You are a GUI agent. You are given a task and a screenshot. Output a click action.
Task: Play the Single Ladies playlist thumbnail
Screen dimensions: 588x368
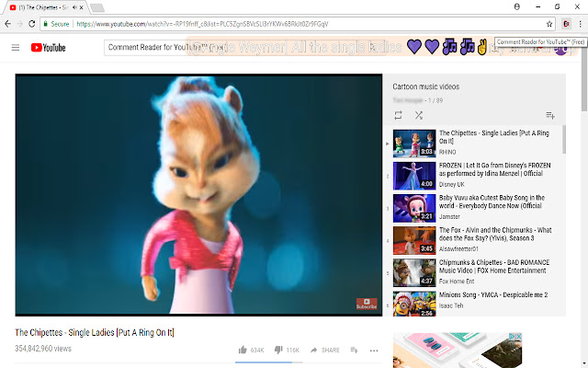414,144
